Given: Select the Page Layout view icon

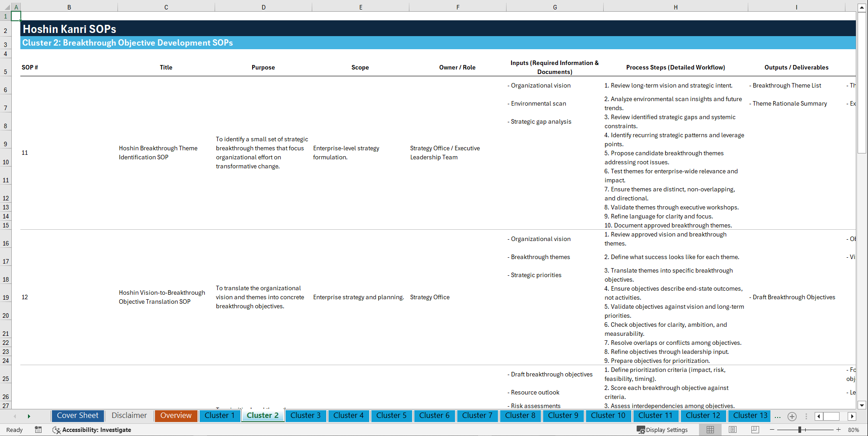Looking at the screenshot, I should (x=732, y=430).
